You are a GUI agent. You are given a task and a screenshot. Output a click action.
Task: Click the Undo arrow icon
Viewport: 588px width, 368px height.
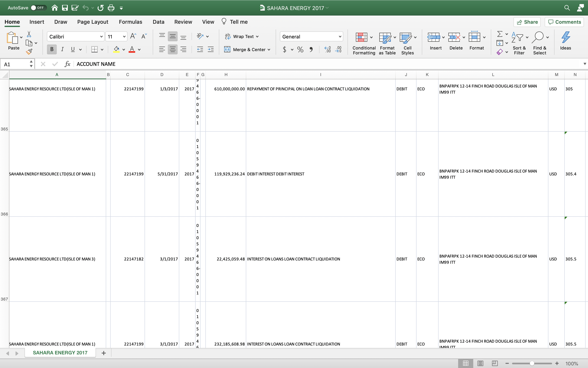click(x=85, y=8)
